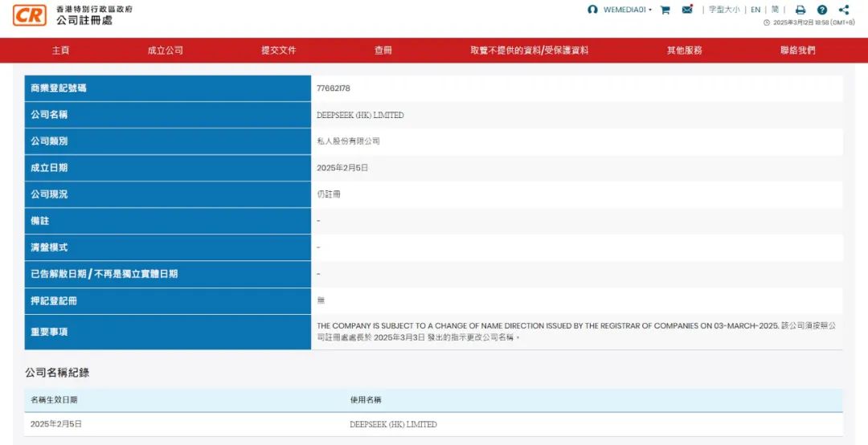
Task: Select company name DEEPSEEK (HK) LIMITED in details
Action: click(360, 115)
